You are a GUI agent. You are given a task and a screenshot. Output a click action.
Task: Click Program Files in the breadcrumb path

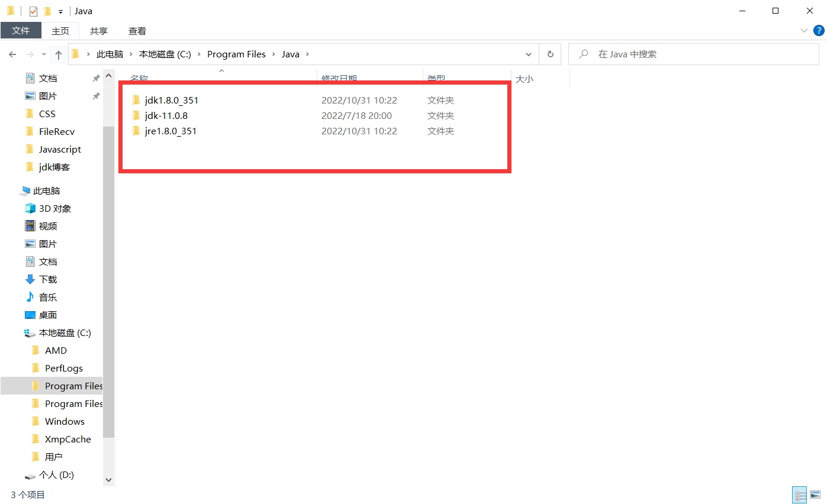(236, 54)
